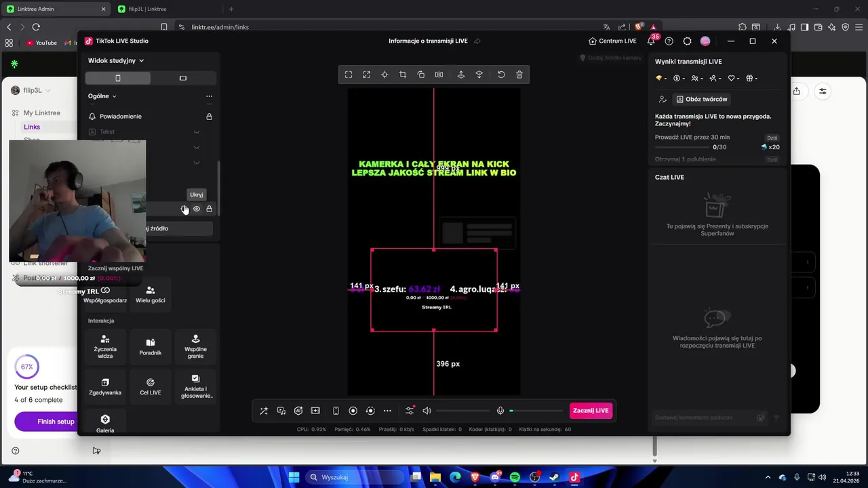This screenshot has height=488, width=868.
Task: Select the crop tool icon
Action: (x=403, y=75)
